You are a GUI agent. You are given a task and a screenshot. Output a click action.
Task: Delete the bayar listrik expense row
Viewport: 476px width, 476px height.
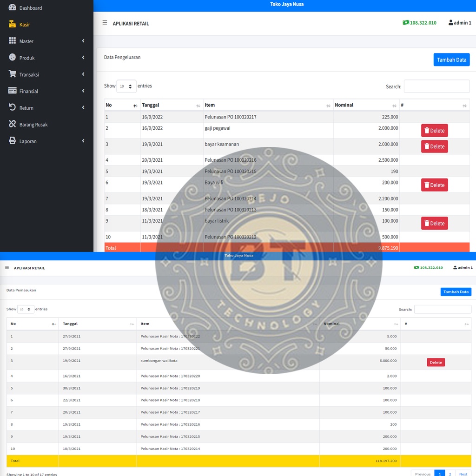click(435, 223)
